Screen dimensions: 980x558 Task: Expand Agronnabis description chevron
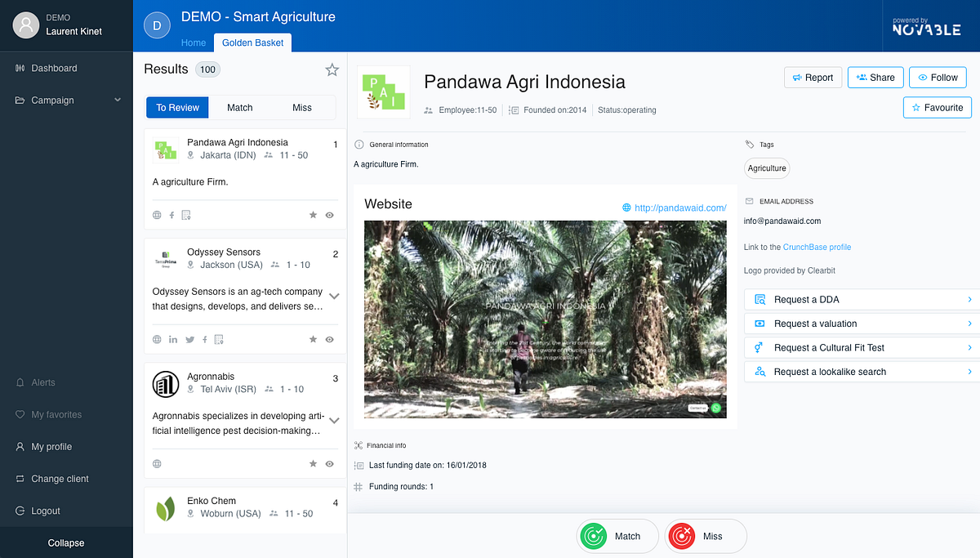(334, 420)
